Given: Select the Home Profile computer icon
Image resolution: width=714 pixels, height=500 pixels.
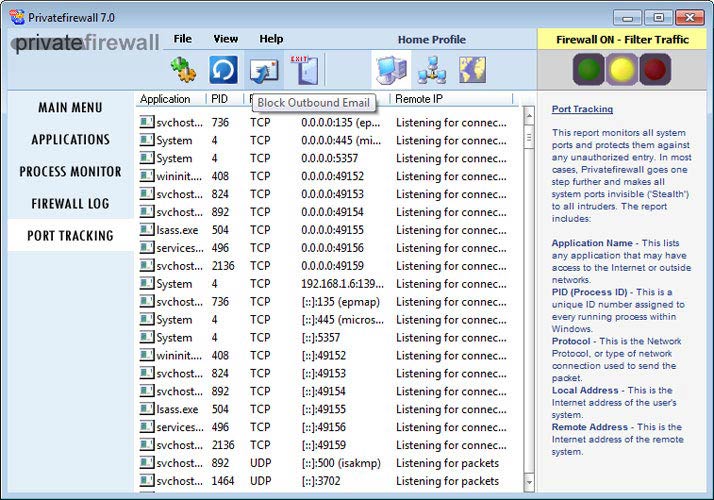Looking at the screenshot, I should (x=391, y=70).
